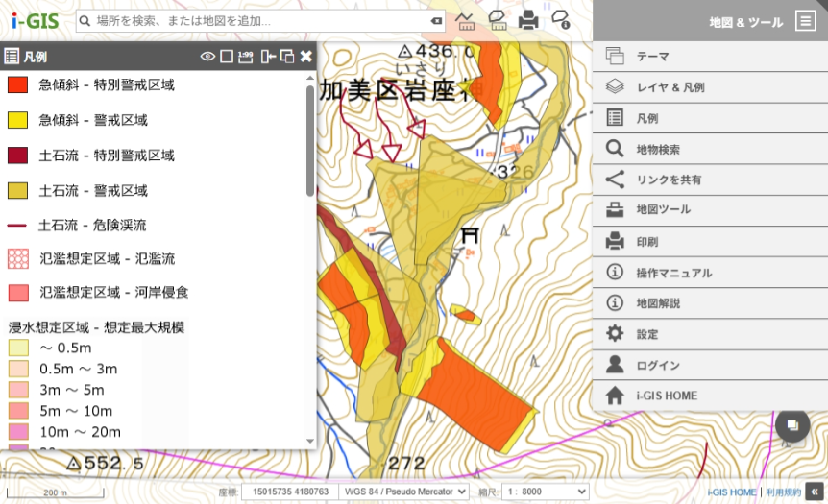Click the printer icon in top toolbar

pos(528,20)
